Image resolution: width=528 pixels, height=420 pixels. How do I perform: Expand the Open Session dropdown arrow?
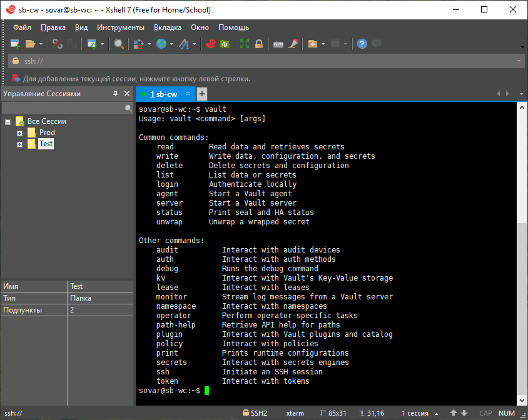(x=41, y=44)
